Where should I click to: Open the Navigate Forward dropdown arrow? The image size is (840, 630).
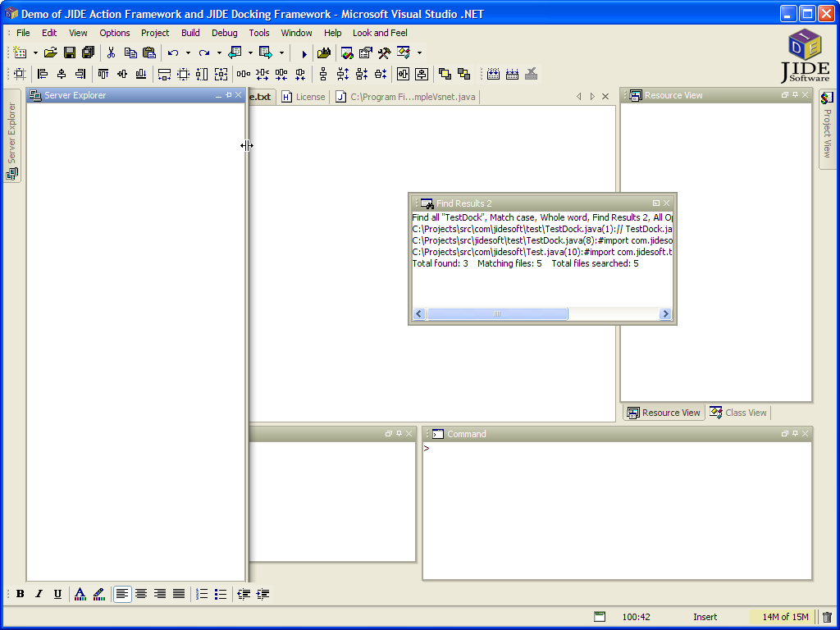(281, 52)
